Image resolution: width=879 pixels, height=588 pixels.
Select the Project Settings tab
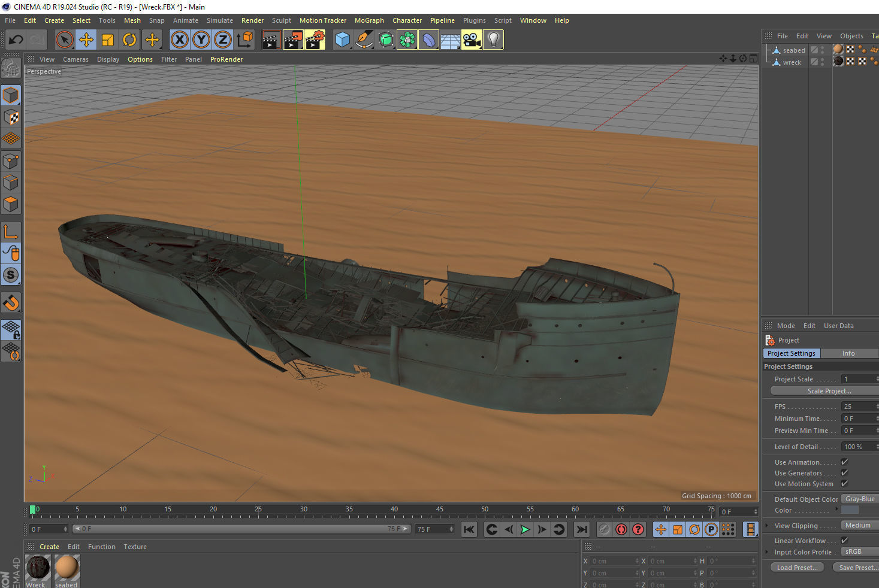(792, 353)
